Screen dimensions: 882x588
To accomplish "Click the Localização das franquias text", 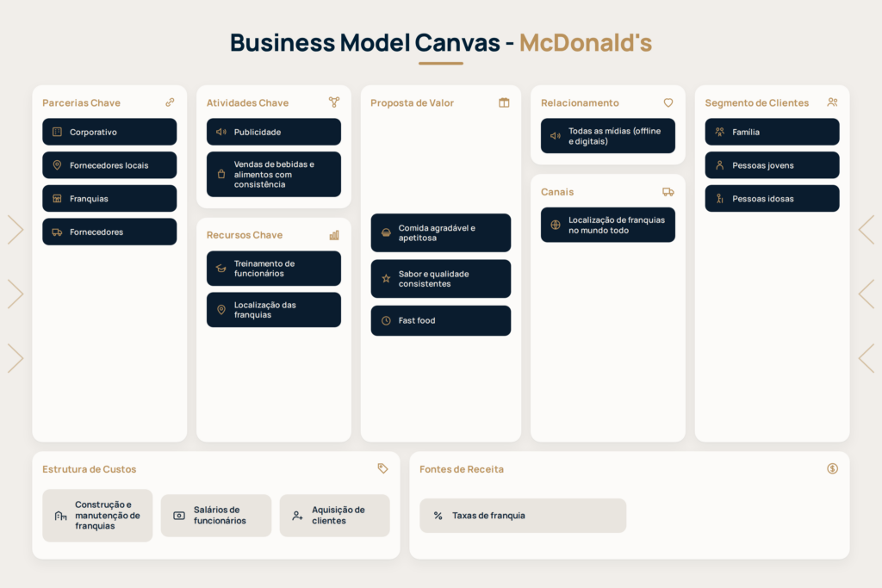I will pos(265,310).
